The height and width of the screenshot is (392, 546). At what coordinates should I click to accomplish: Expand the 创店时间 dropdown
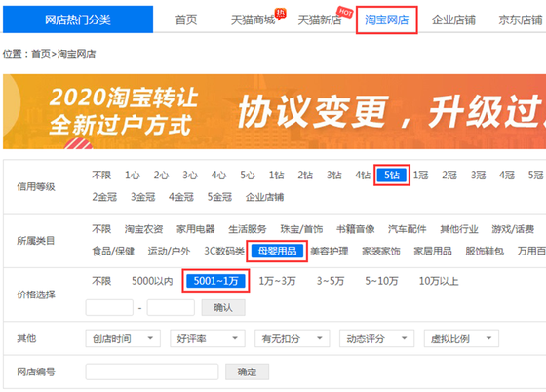pyautogui.click(x=123, y=338)
